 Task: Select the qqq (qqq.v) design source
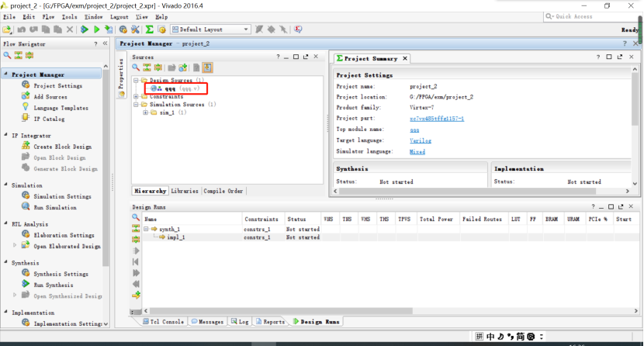point(176,88)
